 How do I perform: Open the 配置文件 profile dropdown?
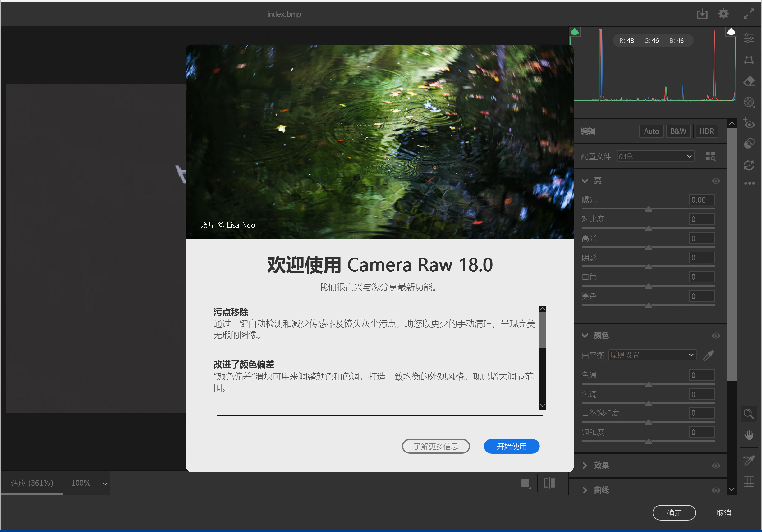point(655,156)
